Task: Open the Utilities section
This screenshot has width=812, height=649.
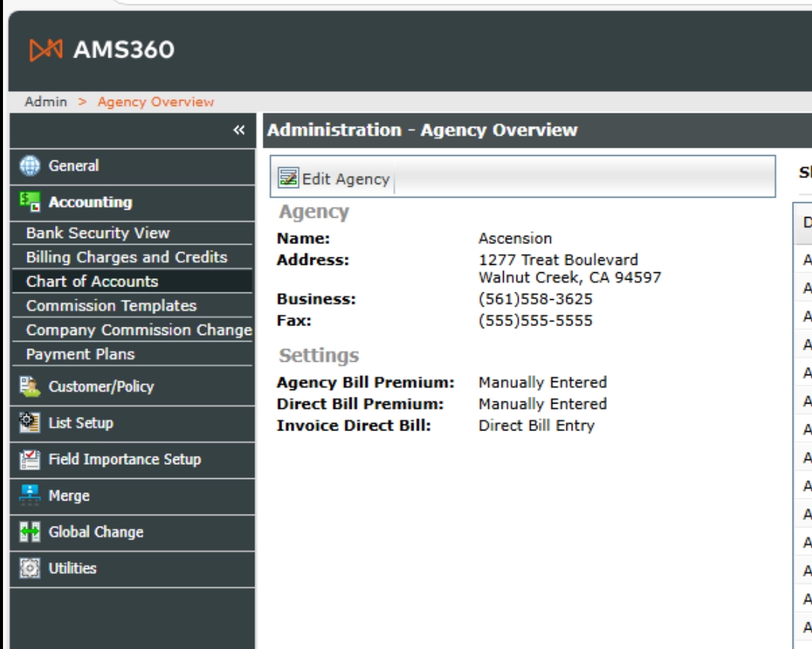Action: click(x=133, y=568)
